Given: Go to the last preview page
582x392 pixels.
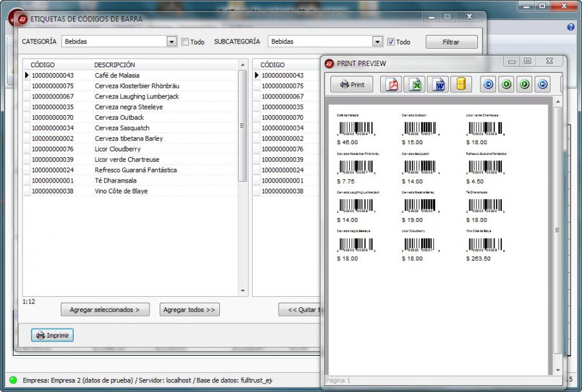Looking at the screenshot, I should 543,84.
